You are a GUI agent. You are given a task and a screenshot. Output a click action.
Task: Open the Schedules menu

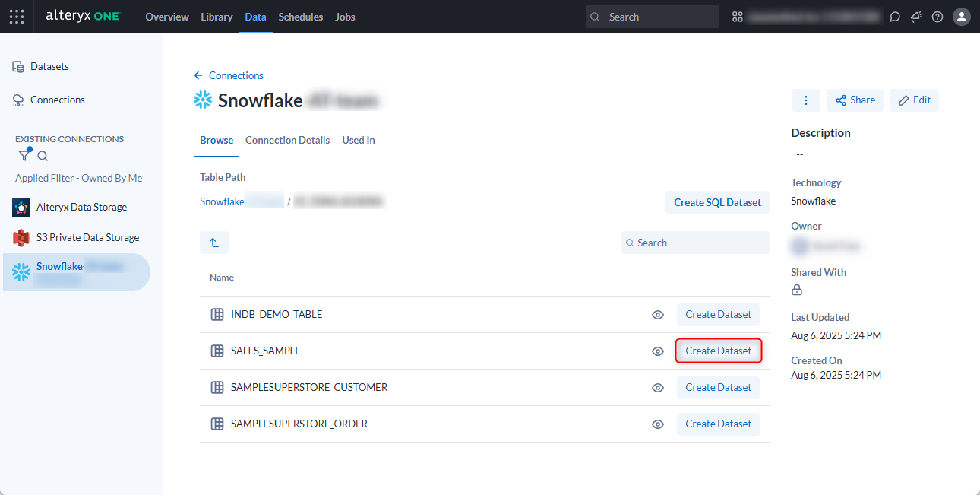pos(301,17)
